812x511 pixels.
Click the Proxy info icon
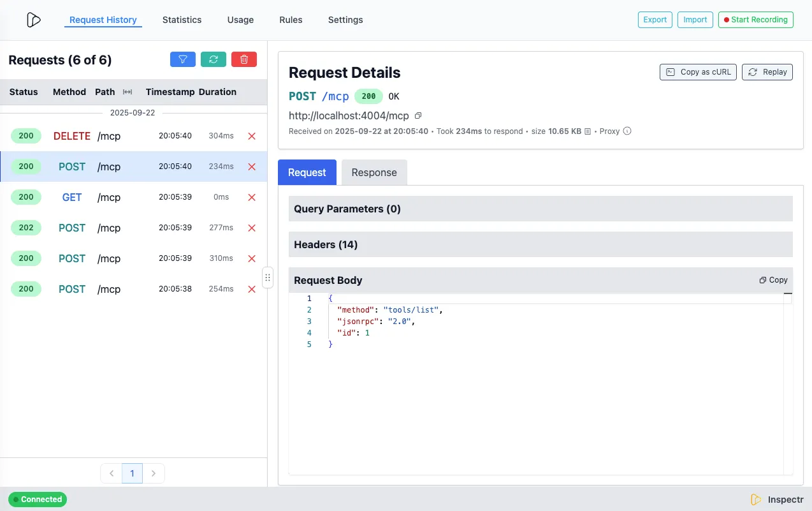click(x=627, y=131)
